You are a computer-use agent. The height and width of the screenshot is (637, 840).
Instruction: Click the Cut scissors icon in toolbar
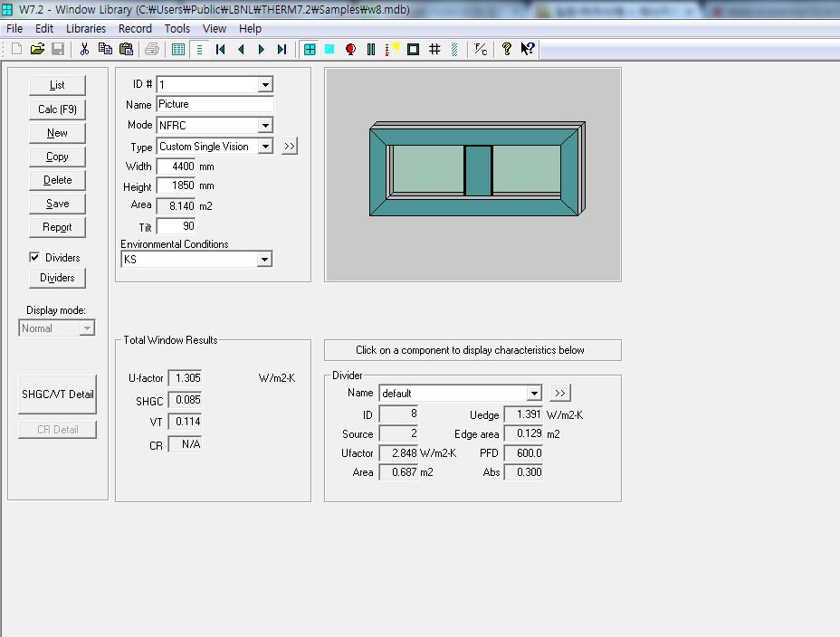[84, 49]
